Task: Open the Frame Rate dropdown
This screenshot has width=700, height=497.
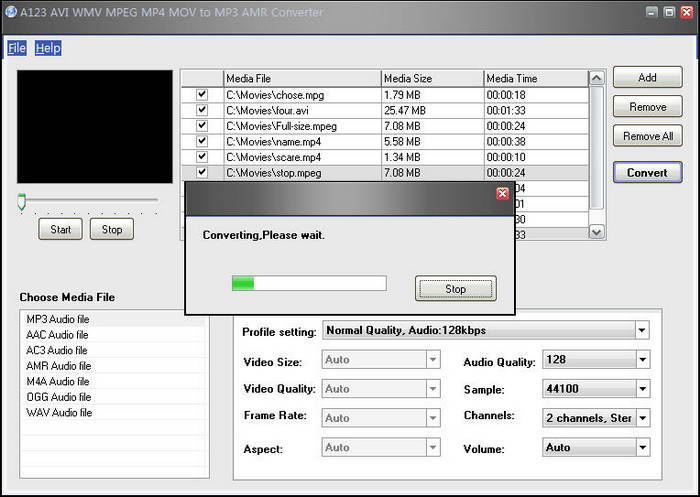Action: pos(433,418)
